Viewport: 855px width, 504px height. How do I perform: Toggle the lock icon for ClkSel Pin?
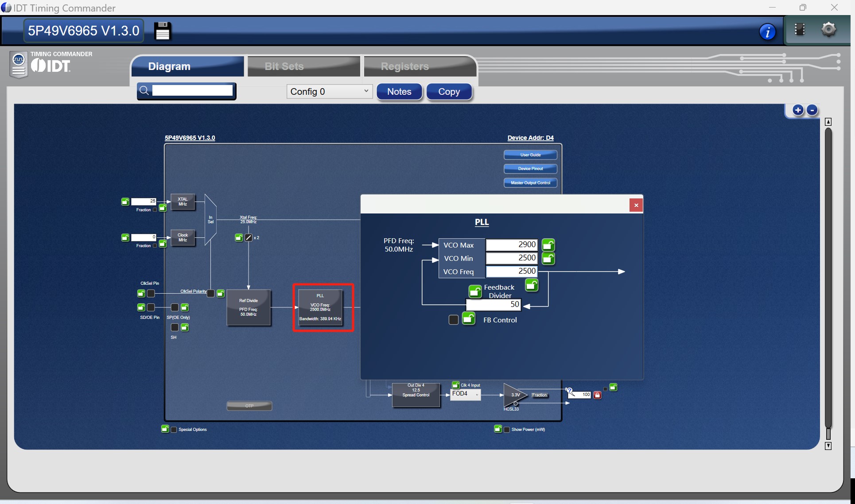(141, 293)
